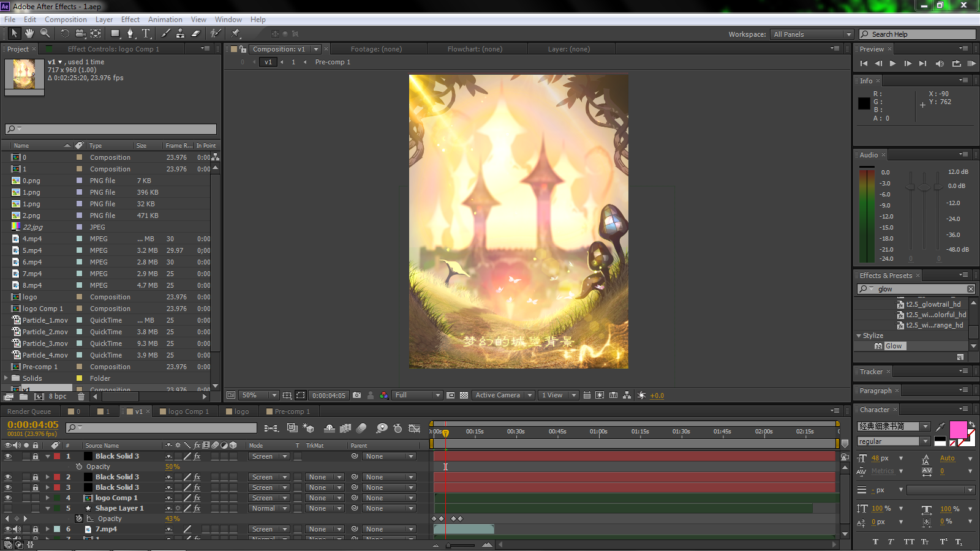Open the Graph Editor in the timeline

pyautogui.click(x=415, y=428)
